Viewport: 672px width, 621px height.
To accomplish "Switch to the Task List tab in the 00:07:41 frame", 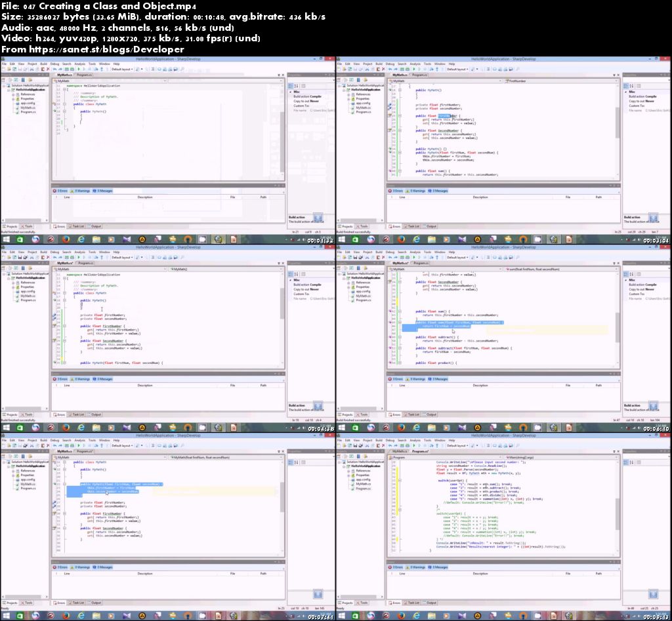I will [77, 603].
